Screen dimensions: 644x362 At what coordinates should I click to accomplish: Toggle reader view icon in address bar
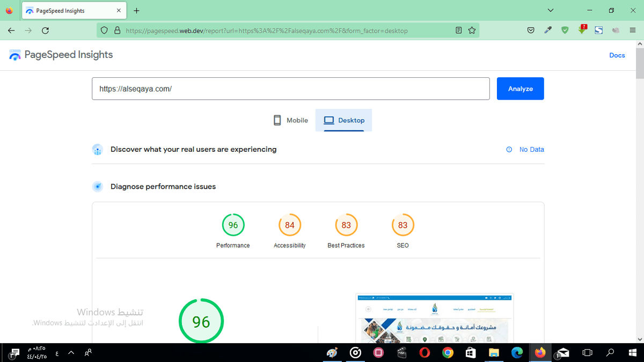(458, 31)
